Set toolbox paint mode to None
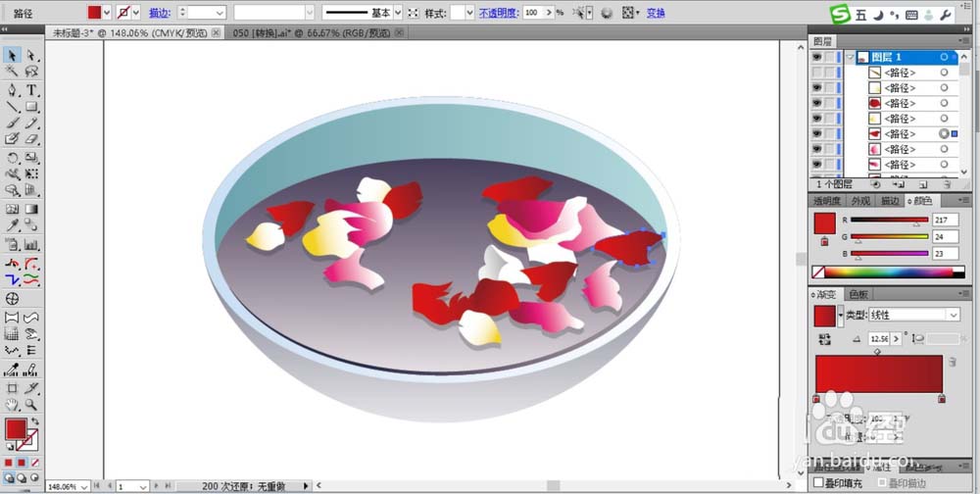 click(x=35, y=463)
